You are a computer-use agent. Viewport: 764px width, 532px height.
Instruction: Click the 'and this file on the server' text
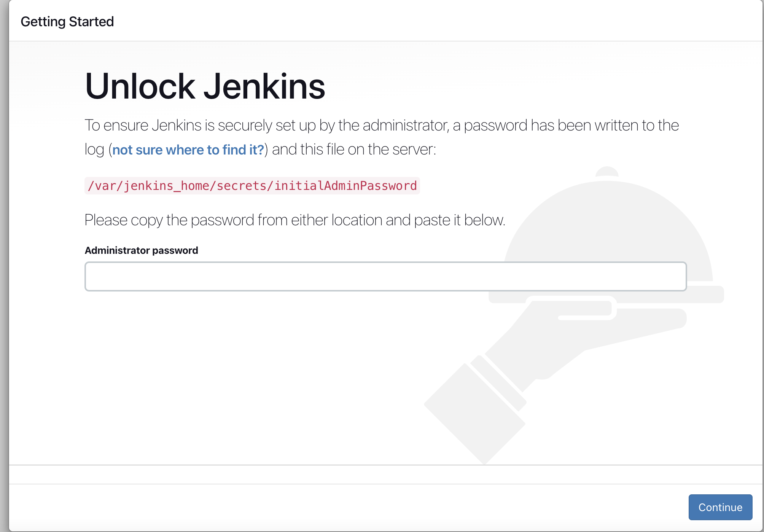354,150
